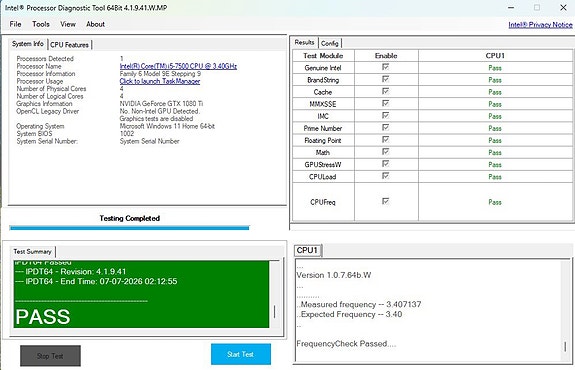Image resolution: width=575 pixels, height=370 pixels.
Task: Click the Prime Number module name
Action: pos(323,128)
